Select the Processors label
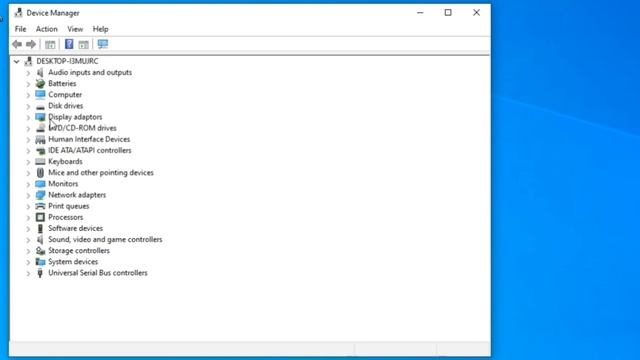This screenshot has height=360, width=640. point(66,218)
